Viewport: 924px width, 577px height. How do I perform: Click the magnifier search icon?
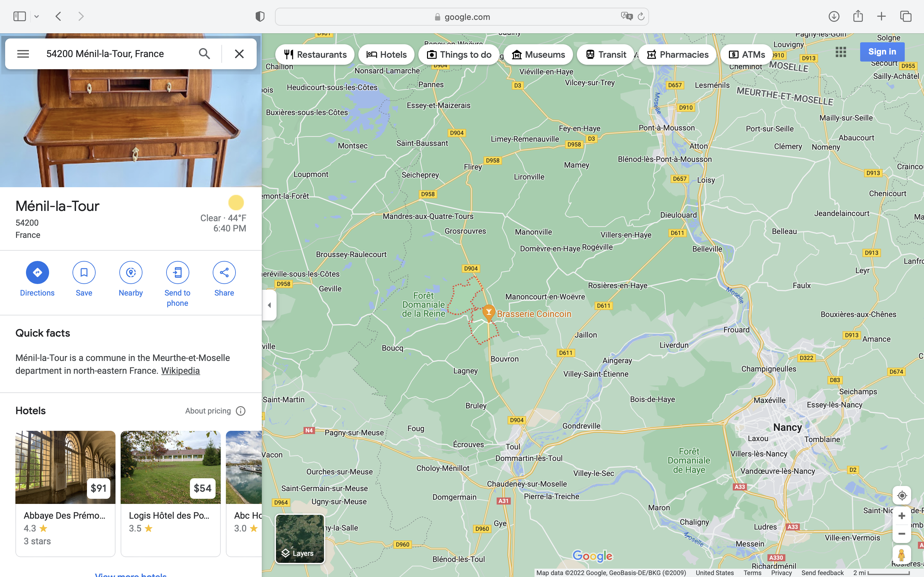click(205, 54)
